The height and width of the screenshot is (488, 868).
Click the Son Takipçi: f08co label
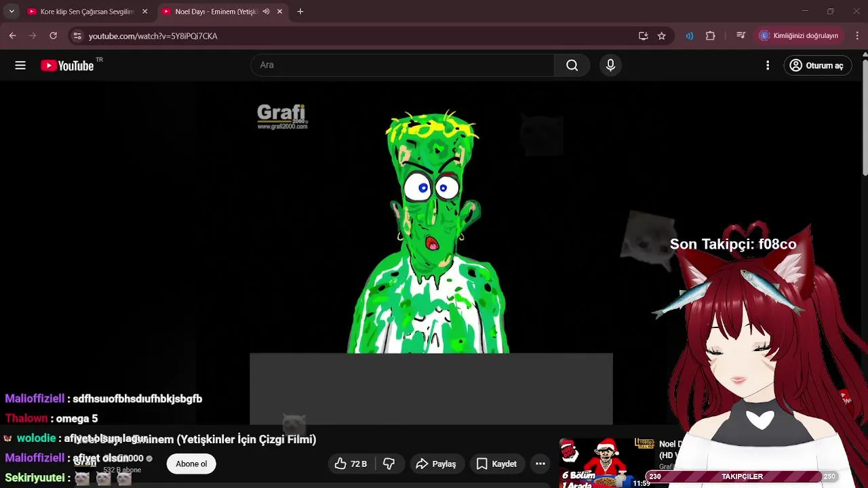tap(733, 244)
